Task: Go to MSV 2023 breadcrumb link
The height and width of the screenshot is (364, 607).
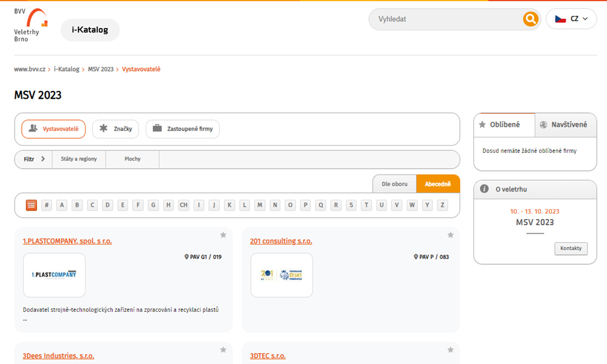Action: (101, 69)
